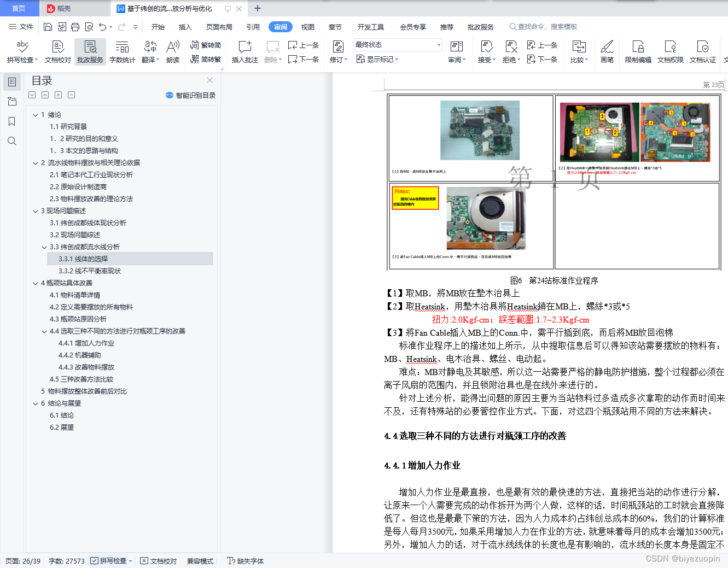This screenshot has width=728, height=568.
Task: Switch to the 页面布局 ribbon tab
Action: pos(219,27)
